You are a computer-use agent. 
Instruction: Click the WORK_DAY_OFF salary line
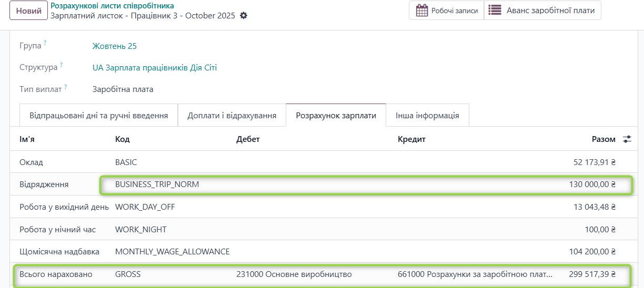click(x=145, y=207)
